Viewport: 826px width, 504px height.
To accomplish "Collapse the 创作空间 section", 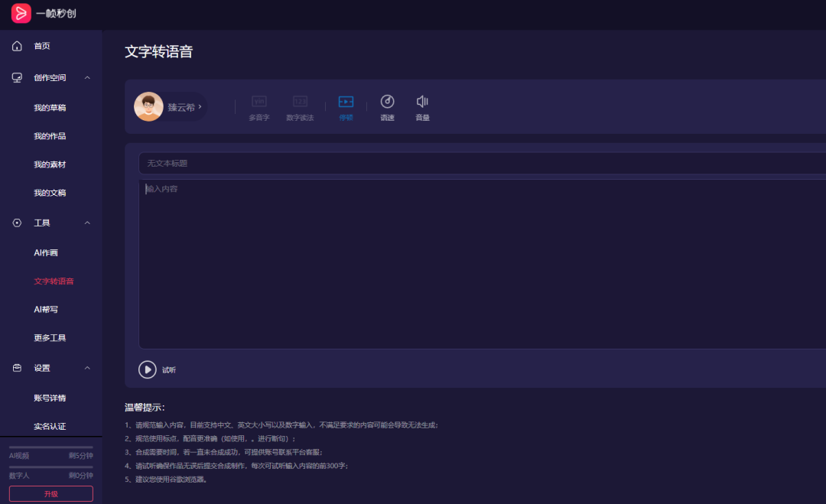I will pos(88,77).
